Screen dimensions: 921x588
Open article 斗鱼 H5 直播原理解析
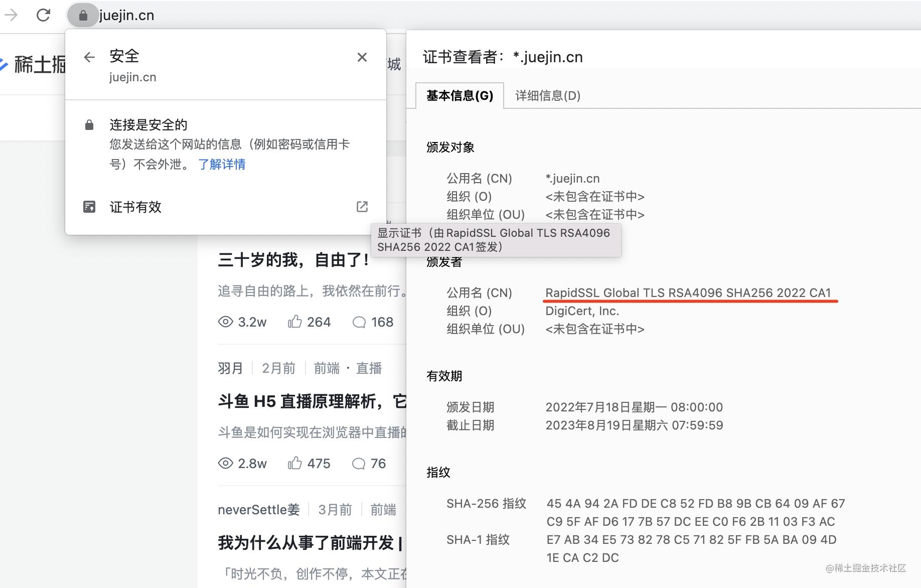pyautogui.click(x=312, y=401)
